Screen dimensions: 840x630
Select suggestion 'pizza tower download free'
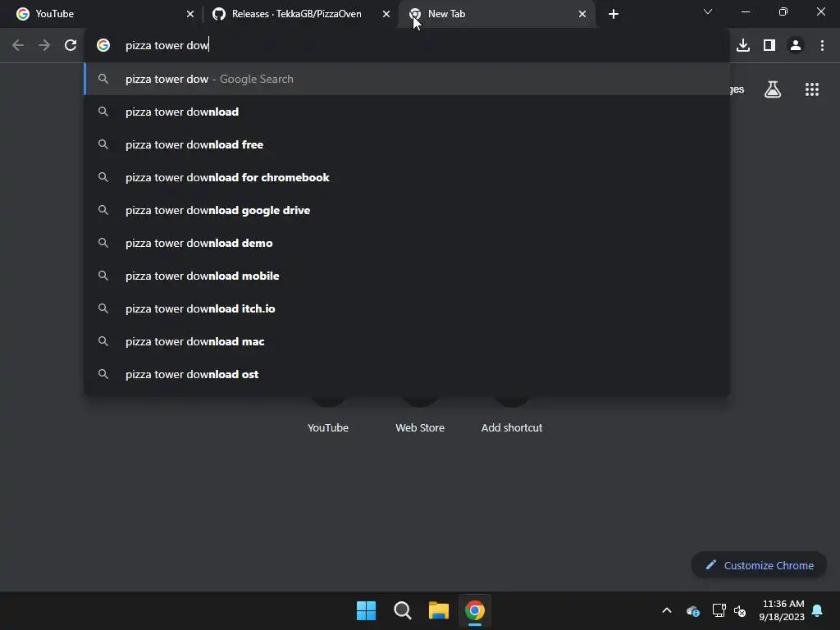tap(407, 144)
